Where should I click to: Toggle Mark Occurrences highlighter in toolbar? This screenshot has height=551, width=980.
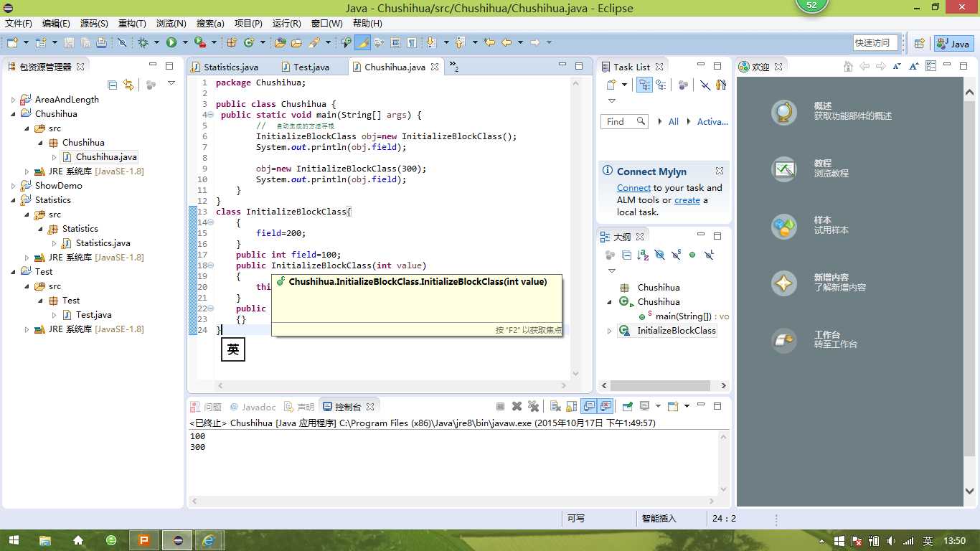pyautogui.click(x=363, y=43)
